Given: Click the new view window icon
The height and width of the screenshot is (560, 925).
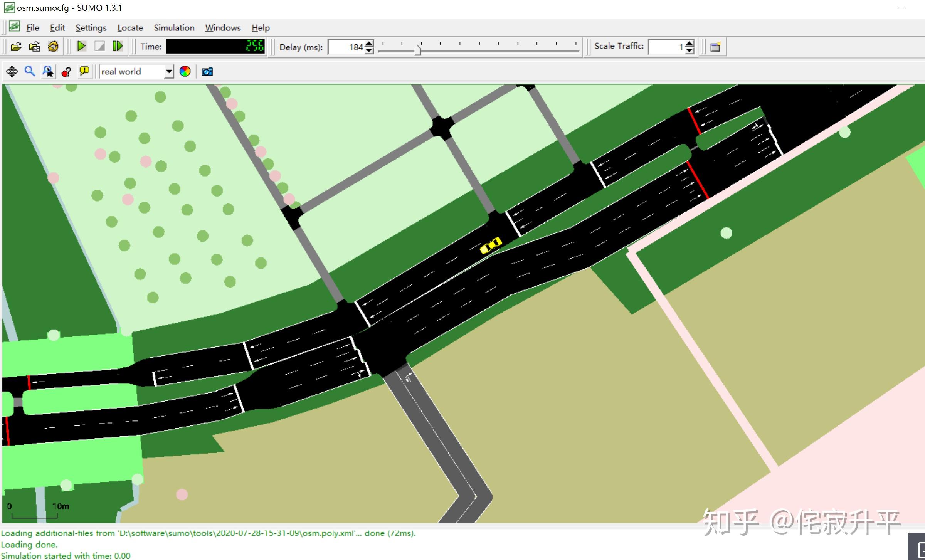Looking at the screenshot, I should coord(715,47).
